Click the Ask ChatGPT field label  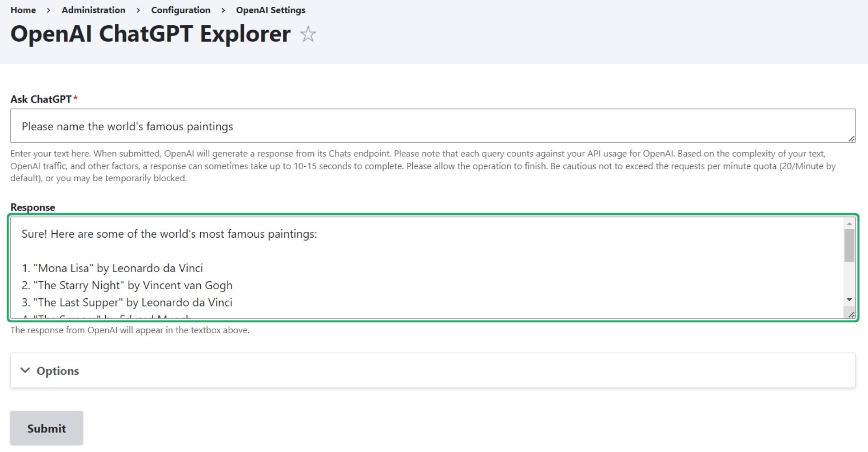[41, 99]
